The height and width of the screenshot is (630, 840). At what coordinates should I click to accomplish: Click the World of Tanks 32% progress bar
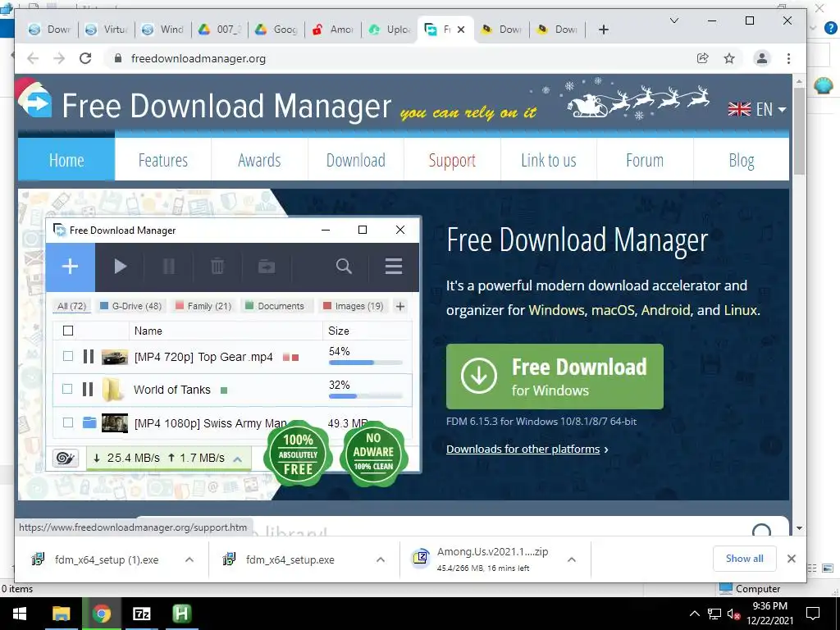click(365, 396)
